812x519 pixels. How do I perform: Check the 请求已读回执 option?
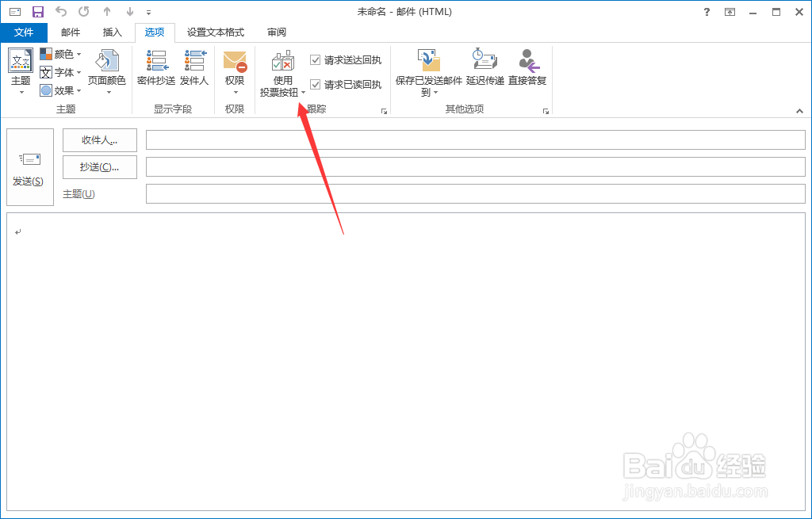click(315, 84)
